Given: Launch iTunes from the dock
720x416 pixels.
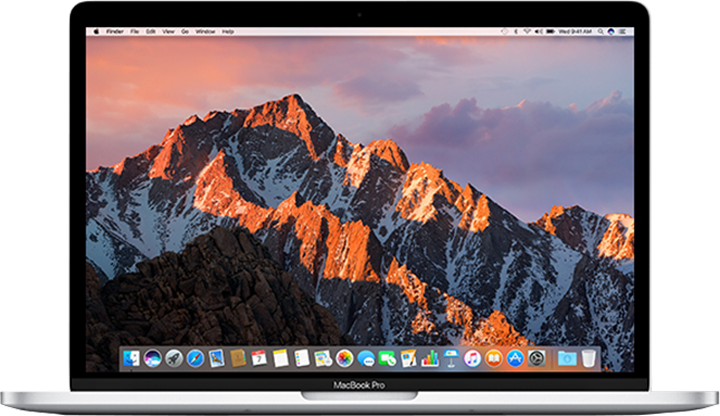Looking at the screenshot, I should (x=472, y=357).
